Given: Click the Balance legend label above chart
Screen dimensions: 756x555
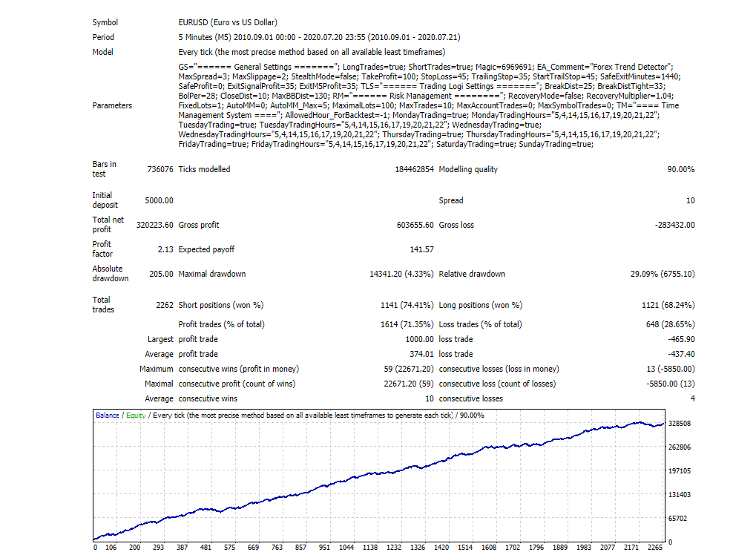Looking at the screenshot, I should pyautogui.click(x=107, y=416).
